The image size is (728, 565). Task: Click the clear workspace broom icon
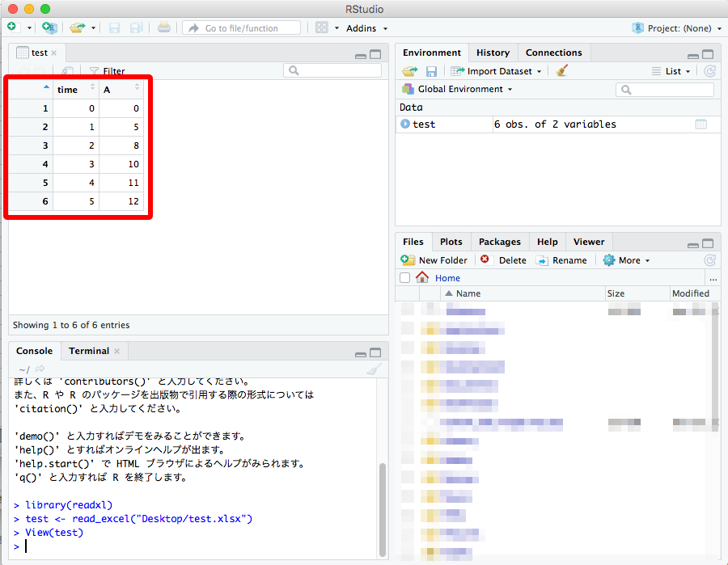click(562, 70)
